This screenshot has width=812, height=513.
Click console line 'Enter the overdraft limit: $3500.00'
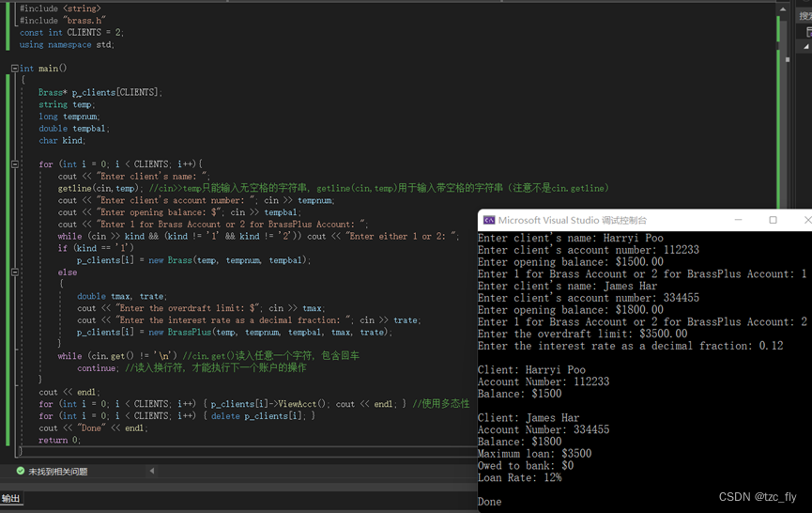pyautogui.click(x=583, y=334)
